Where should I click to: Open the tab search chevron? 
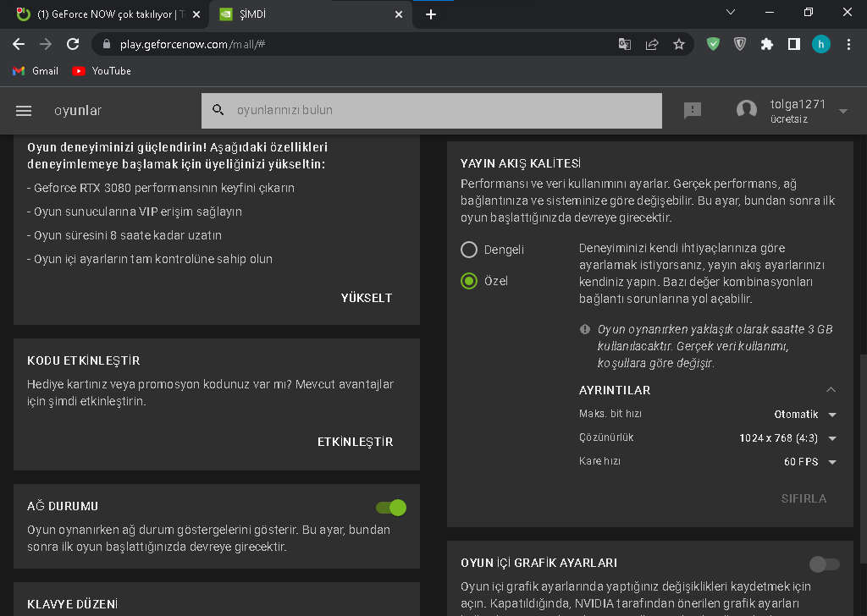pos(731,12)
